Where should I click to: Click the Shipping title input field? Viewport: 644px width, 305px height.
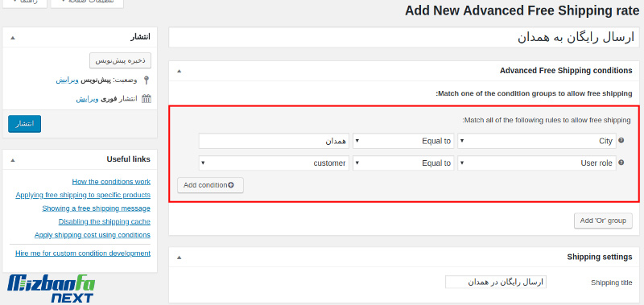pyautogui.click(x=496, y=282)
